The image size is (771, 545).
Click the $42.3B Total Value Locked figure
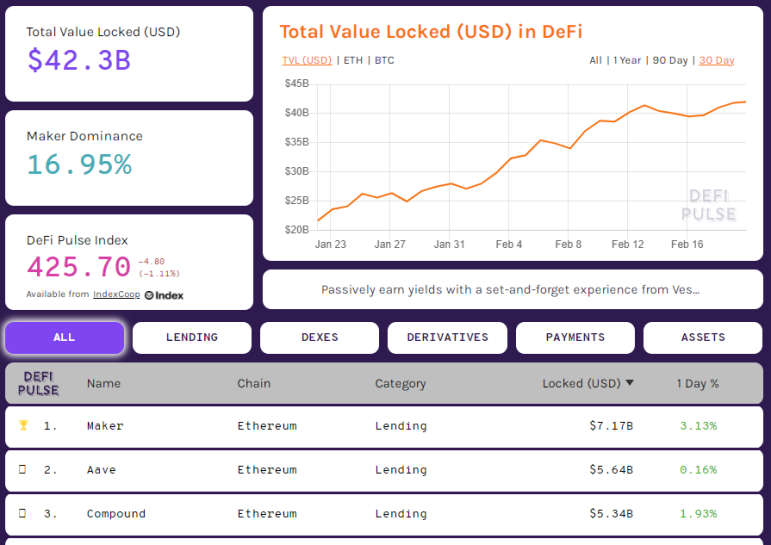79,61
